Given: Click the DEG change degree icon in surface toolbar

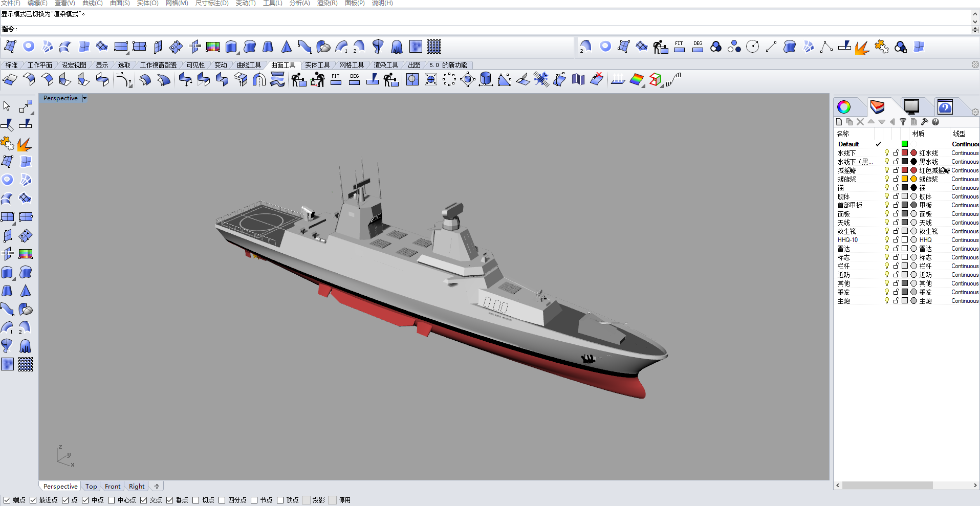Looking at the screenshot, I should 355,79.
